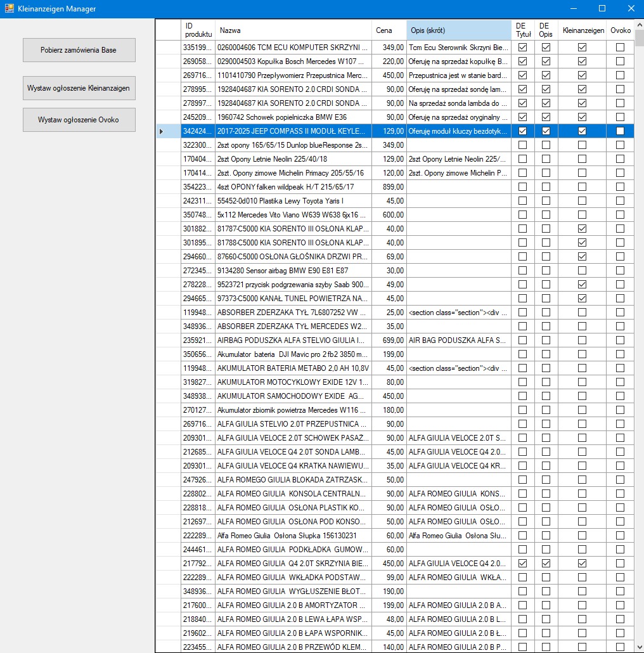The width and height of the screenshot is (644, 653).
Task: Select 'ABSORBER ZDERZAKA TYŁ MERCEDES W2' cell
Action: 293,326
